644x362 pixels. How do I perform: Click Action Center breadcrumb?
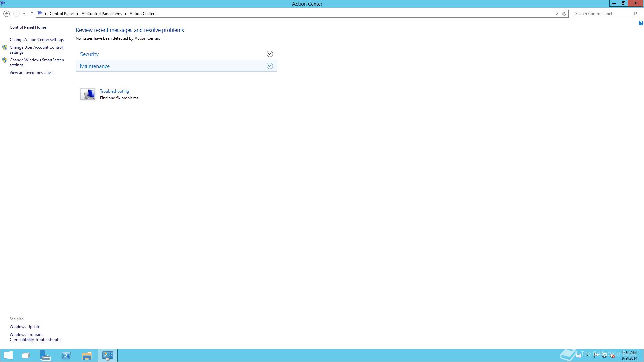pos(142,14)
